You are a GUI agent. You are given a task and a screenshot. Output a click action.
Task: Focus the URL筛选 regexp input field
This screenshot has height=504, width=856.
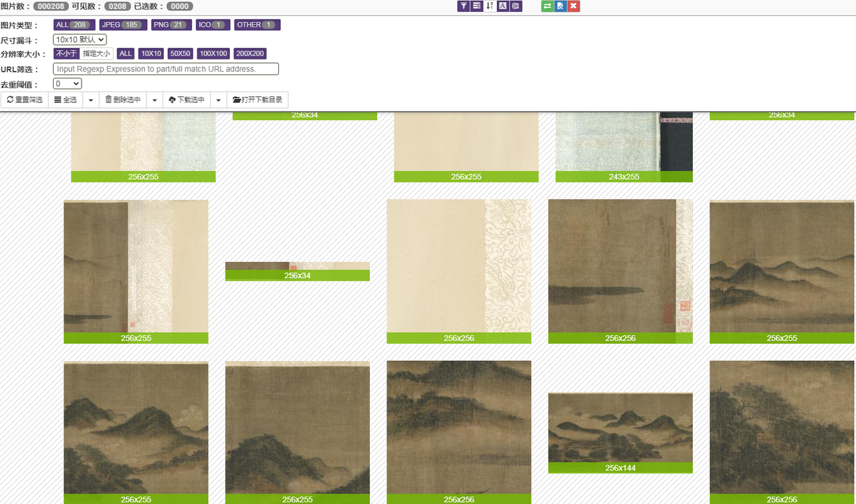166,69
